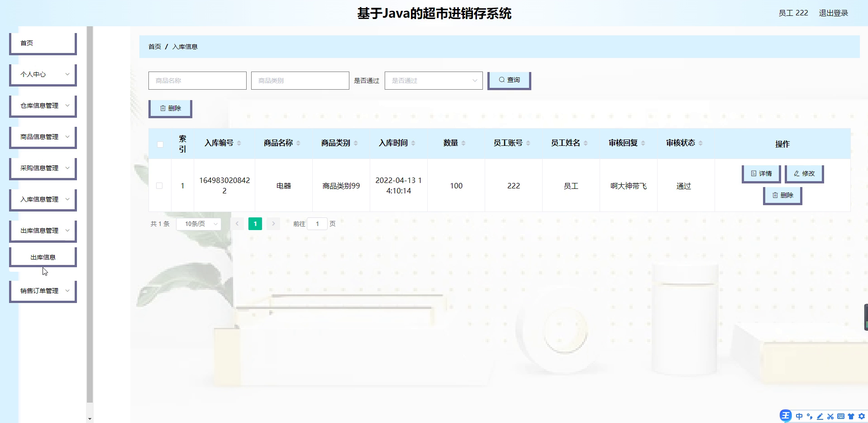Collapse the 出库信息管理 menu
868x423 pixels.
coord(43,231)
